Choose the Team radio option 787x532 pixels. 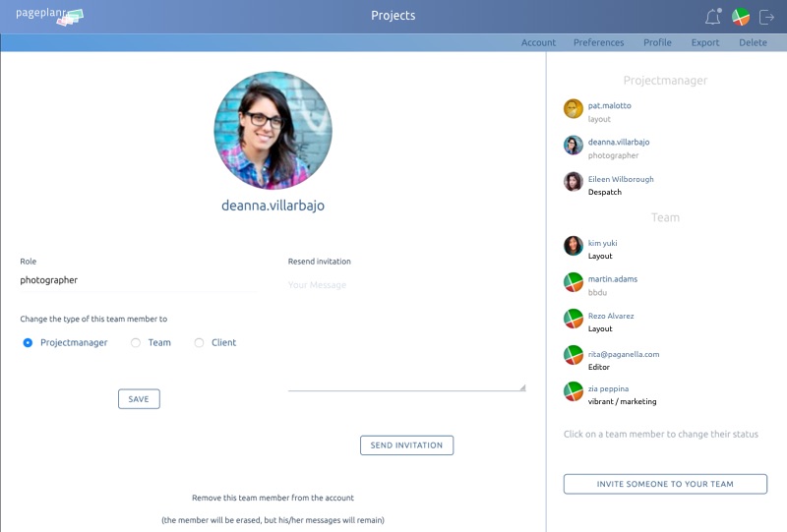[136, 343]
